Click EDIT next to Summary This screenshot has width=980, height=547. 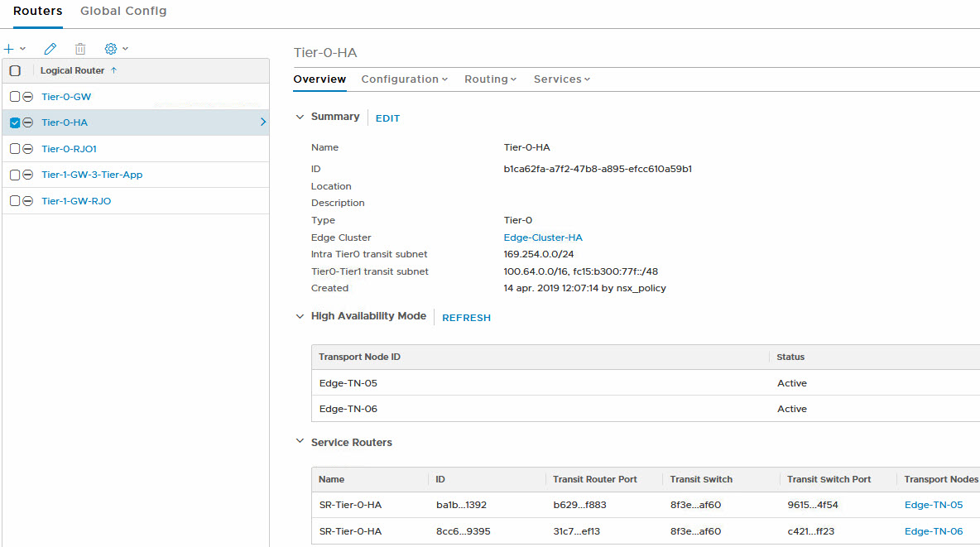click(x=387, y=118)
